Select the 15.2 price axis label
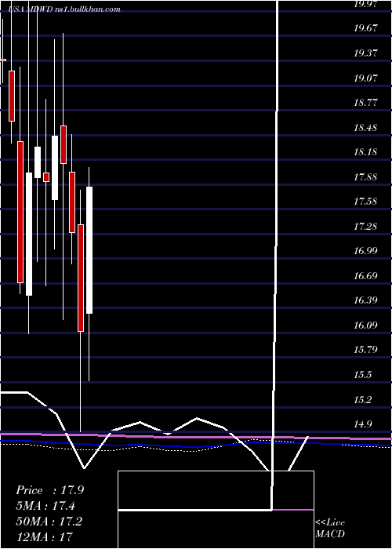This screenshot has height=549, width=392. (362, 399)
